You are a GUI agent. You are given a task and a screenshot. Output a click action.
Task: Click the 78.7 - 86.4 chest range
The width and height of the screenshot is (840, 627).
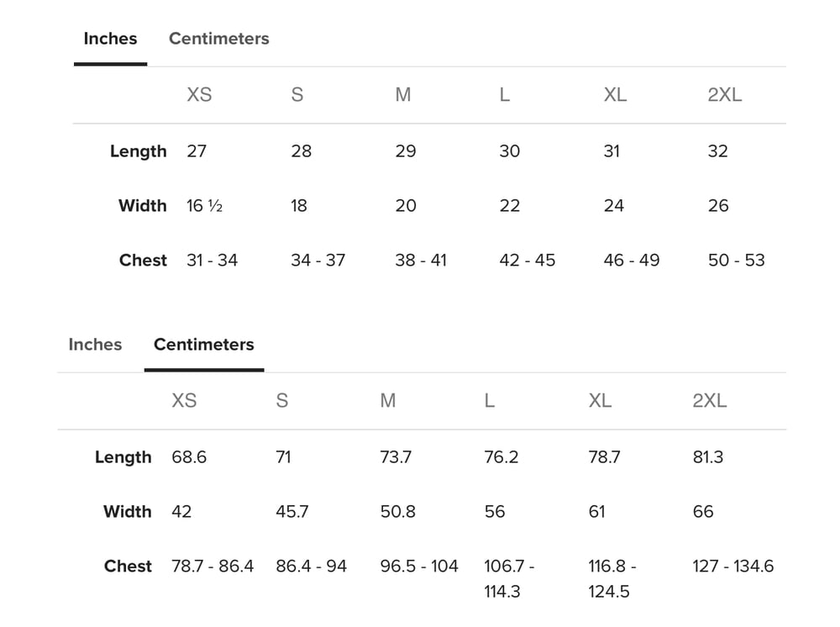(213, 566)
